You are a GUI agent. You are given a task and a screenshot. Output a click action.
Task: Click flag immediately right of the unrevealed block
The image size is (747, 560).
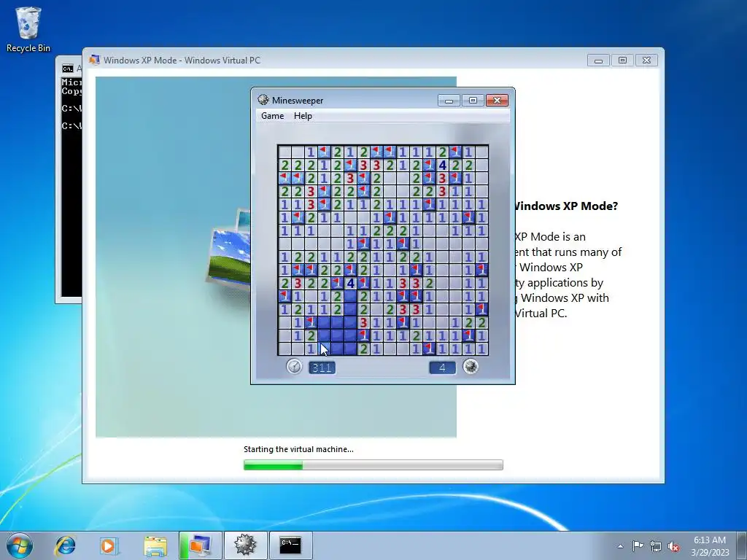coord(364,336)
